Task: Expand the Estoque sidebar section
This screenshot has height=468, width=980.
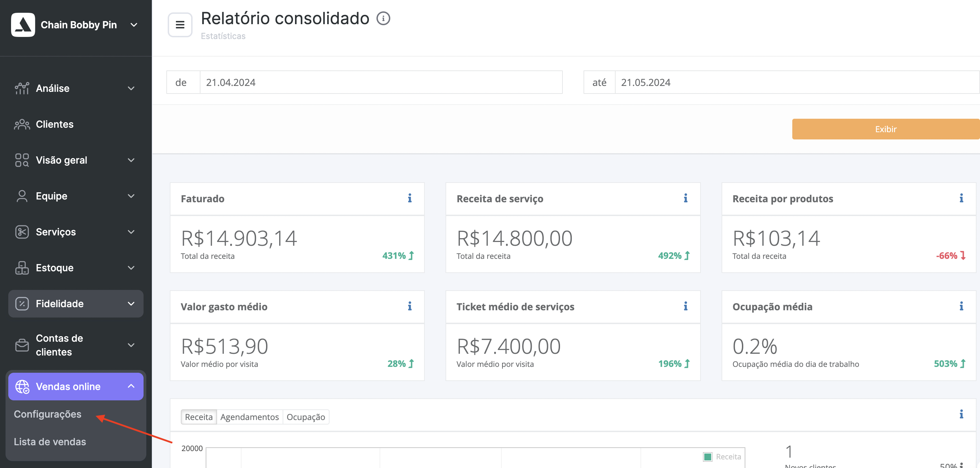Action: click(x=75, y=268)
